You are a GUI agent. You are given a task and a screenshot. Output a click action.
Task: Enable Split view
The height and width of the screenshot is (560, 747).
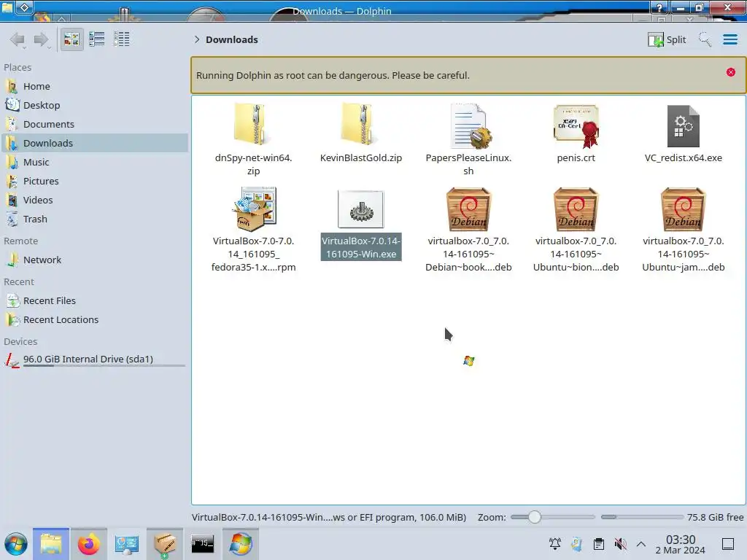click(667, 39)
